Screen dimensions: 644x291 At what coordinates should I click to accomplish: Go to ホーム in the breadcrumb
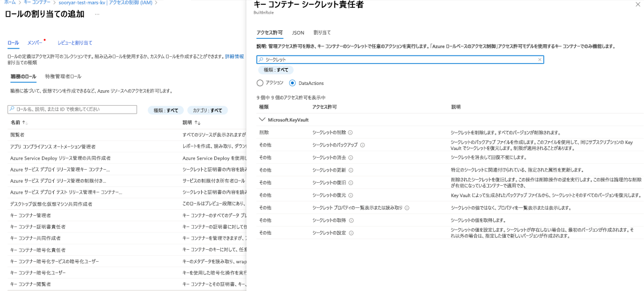coord(8,3)
